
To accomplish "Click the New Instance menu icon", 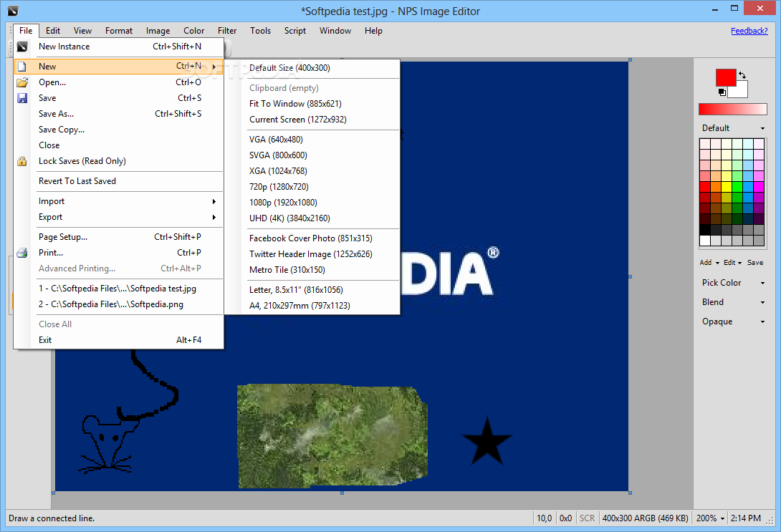I will [x=22, y=47].
